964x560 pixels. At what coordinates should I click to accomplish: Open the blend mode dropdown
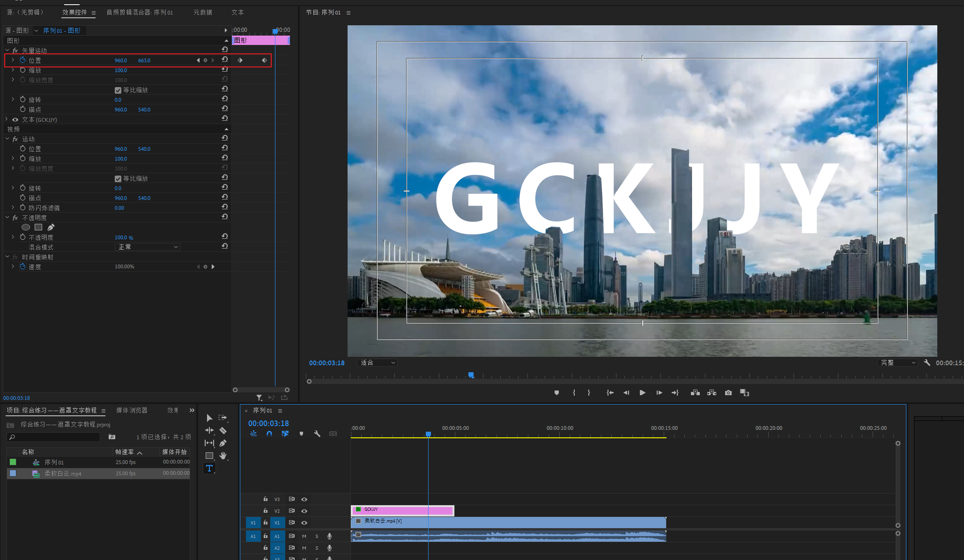[x=147, y=247]
